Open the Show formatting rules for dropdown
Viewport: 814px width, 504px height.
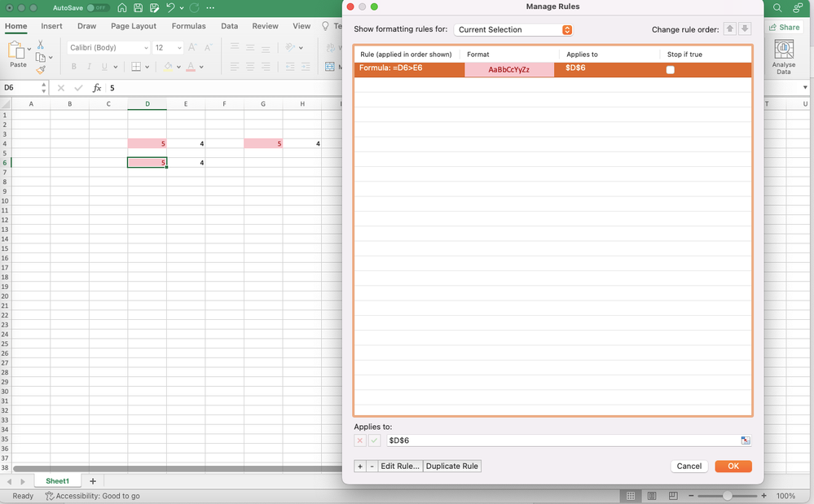point(513,28)
